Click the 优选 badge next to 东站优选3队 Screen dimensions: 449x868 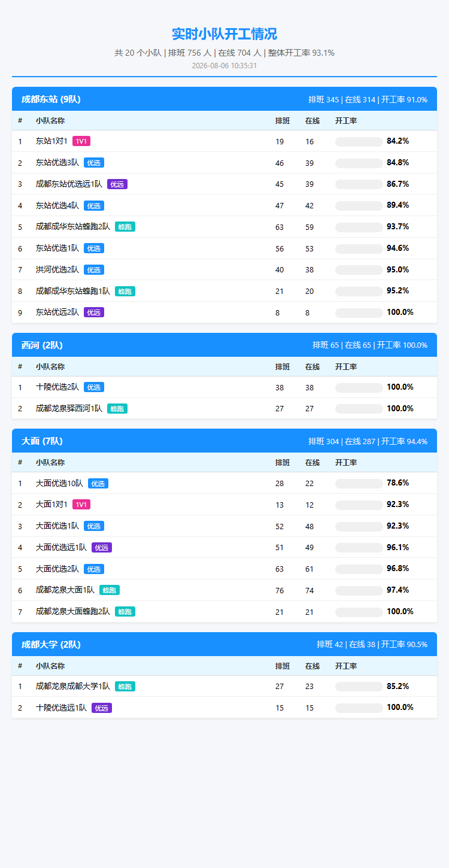[94, 163]
